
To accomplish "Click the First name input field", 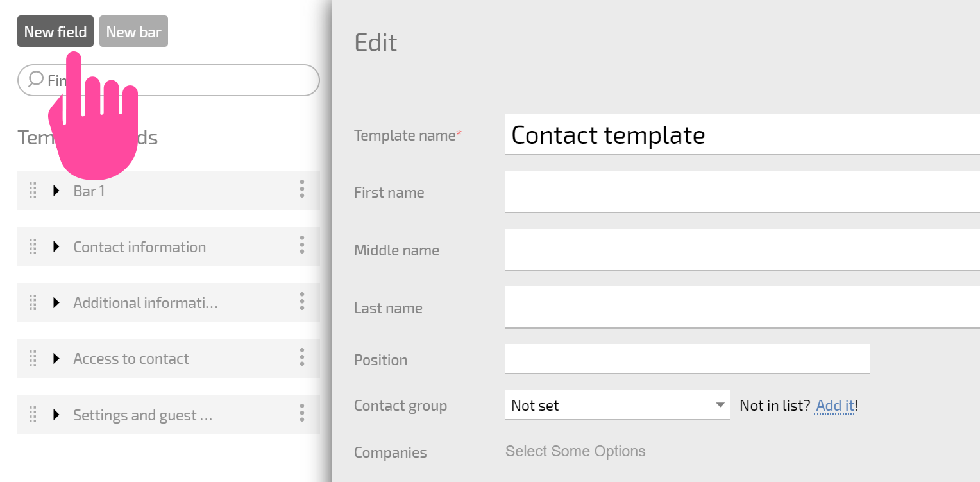I will click(x=742, y=192).
